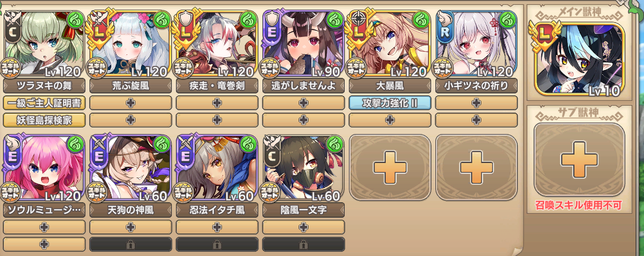Click the second empty party slot plus icon
The width and height of the screenshot is (644, 256).
[476, 167]
